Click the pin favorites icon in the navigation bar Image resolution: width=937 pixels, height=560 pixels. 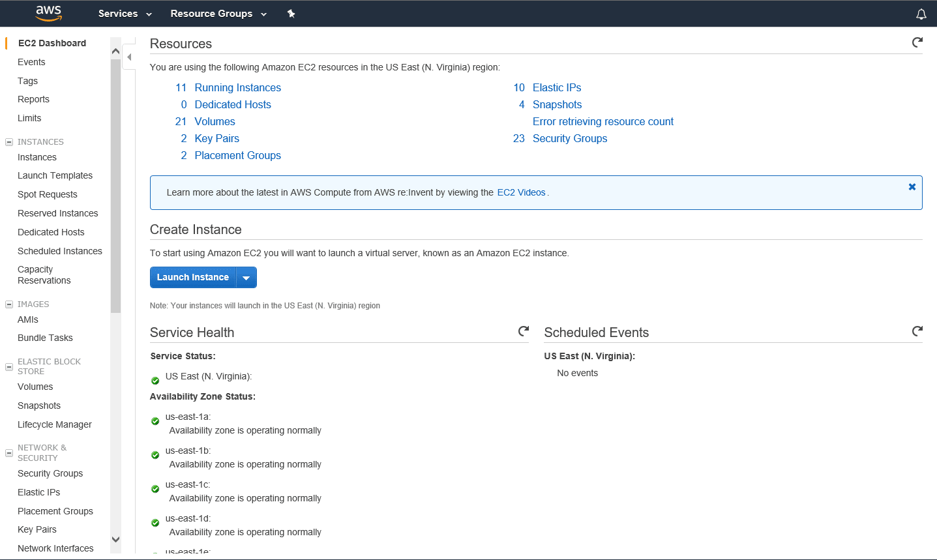291,13
